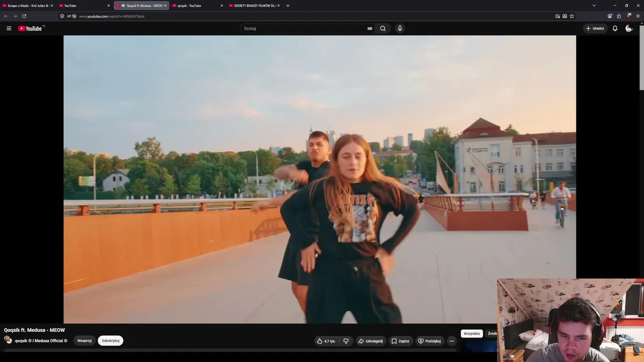The width and height of the screenshot is (644, 362).
Task: Click the Podziękuj thanks button
Action: [x=430, y=341]
